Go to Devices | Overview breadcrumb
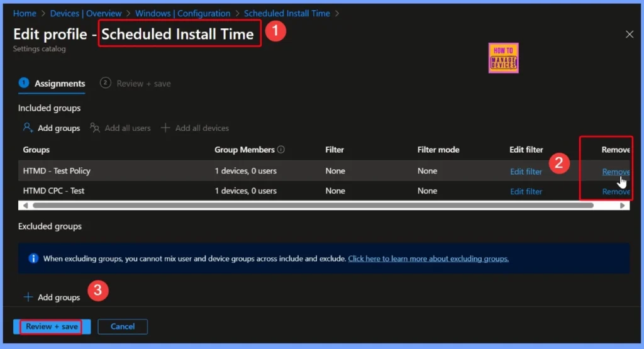644x349 pixels. coord(86,14)
